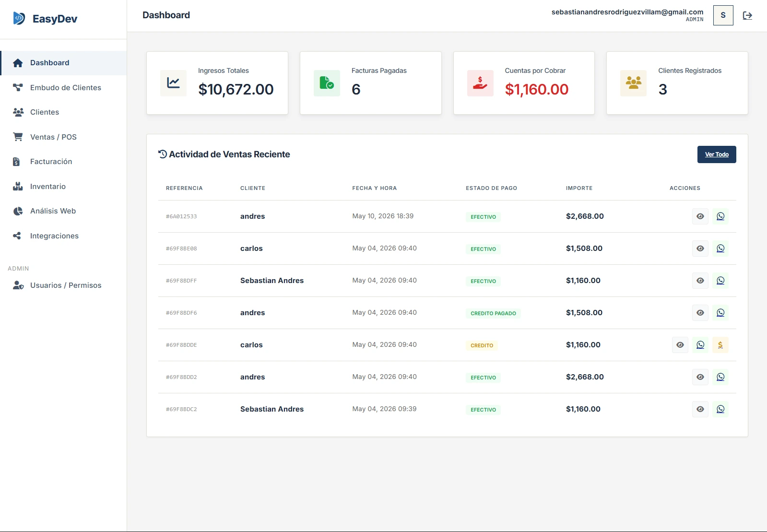Open Usuarios / Permisos admin page
This screenshot has width=767, height=532.
pyautogui.click(x=63, y=285)
